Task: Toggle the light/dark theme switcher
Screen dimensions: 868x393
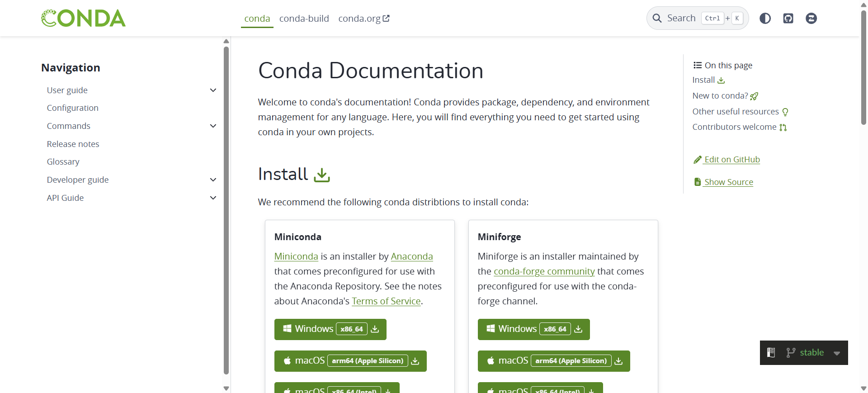Action: pos(765,18)
